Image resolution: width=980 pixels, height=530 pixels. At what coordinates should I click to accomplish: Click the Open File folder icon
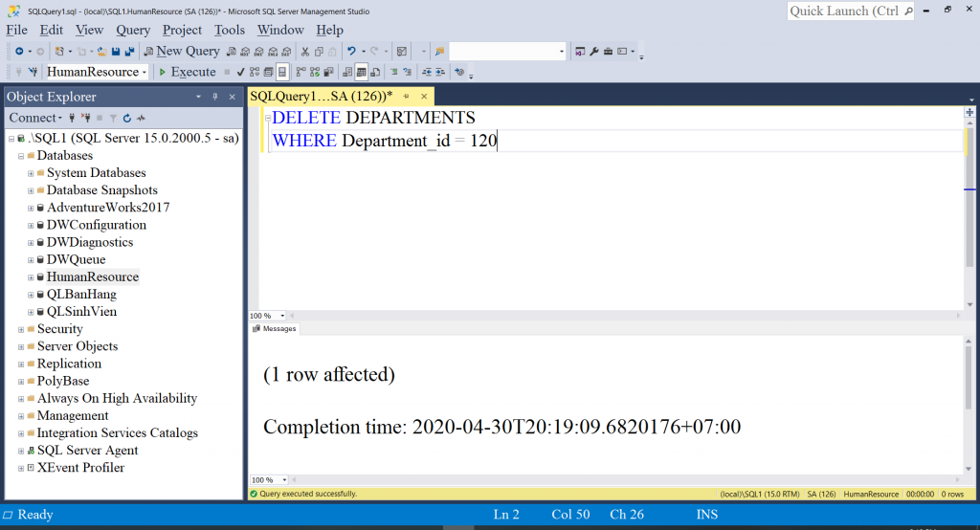click(x=101, y=52)
